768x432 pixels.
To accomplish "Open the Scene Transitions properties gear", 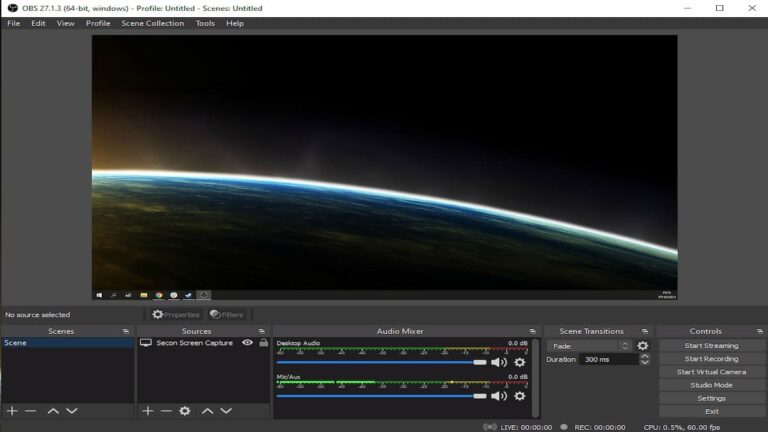I will point(643,346).
